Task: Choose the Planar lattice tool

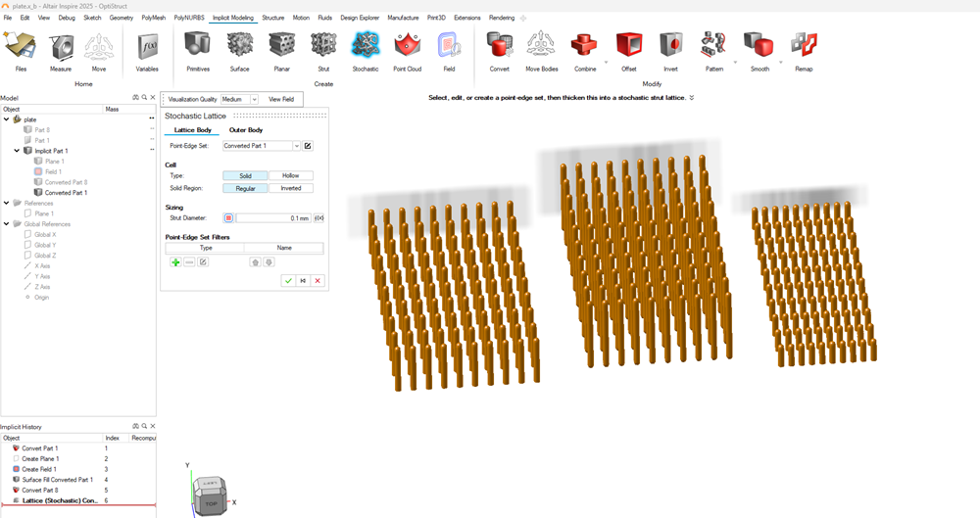Action: click(x=282, y=45)
